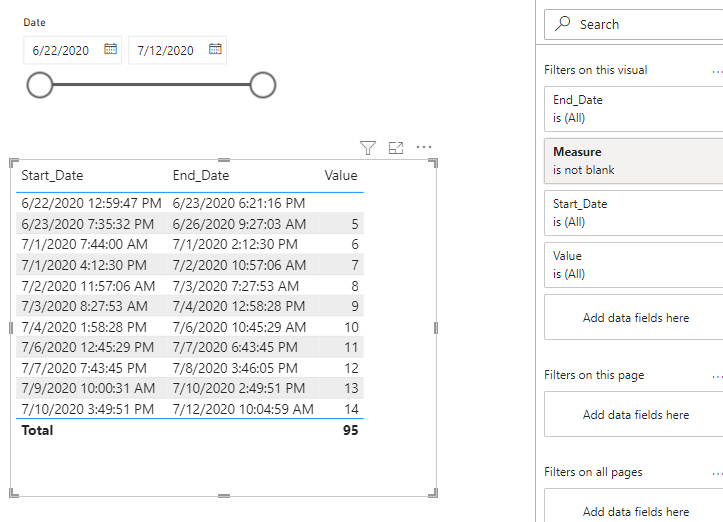Viewport: 723px width, 522px height.
Task: Sort by the Value column header
Action: [341, 175]
